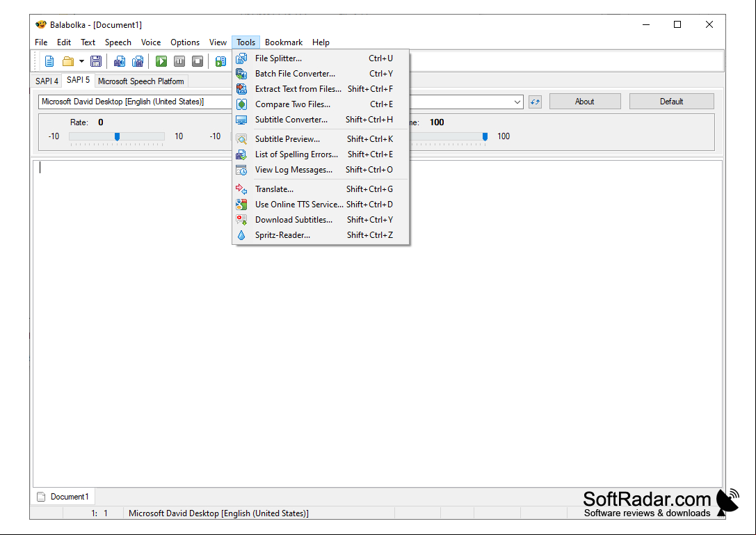Image resolution: width=756 pixels, height=535 pixels.
Task: Create a new document with the toolbar icon
Action: 49,61
